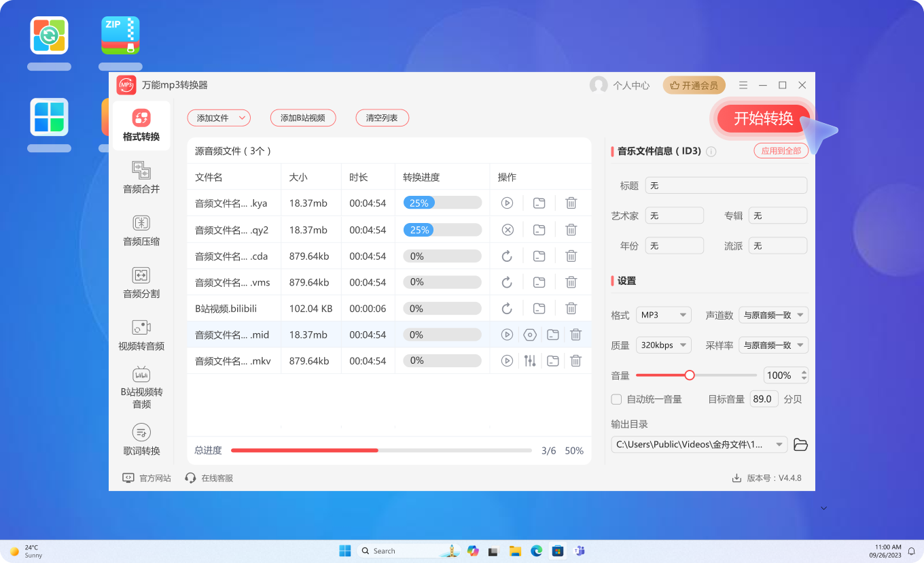Play the .mkv file
924x563 pixels.
507,361
